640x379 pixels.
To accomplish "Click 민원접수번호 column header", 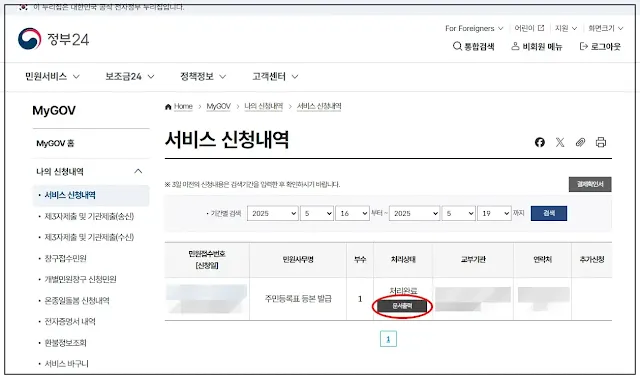I will coord(207,259).
